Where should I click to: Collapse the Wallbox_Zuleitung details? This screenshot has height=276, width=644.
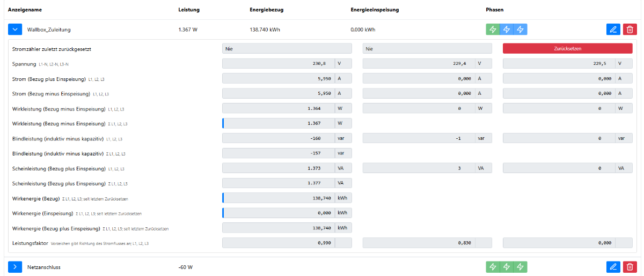15,29
